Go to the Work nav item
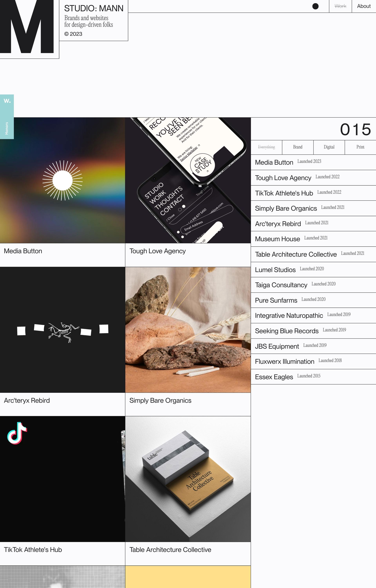The width and height of the screenshot is (376, 588). [x=340, y=6]
